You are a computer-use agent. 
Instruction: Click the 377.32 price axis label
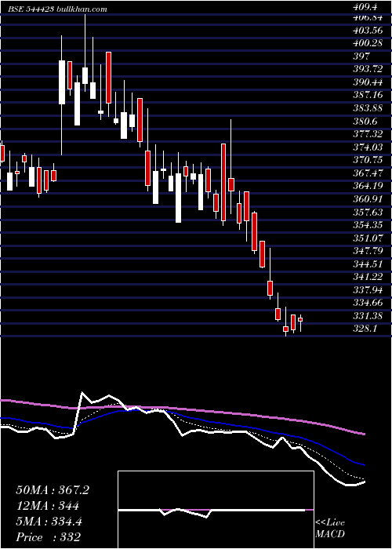coord(368,134)
